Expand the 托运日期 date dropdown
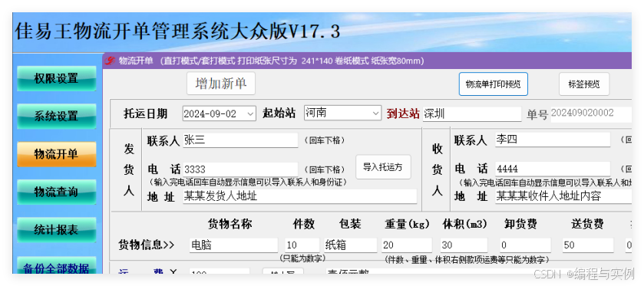Viewport: 644px width, 286px height. coord(251,114)
